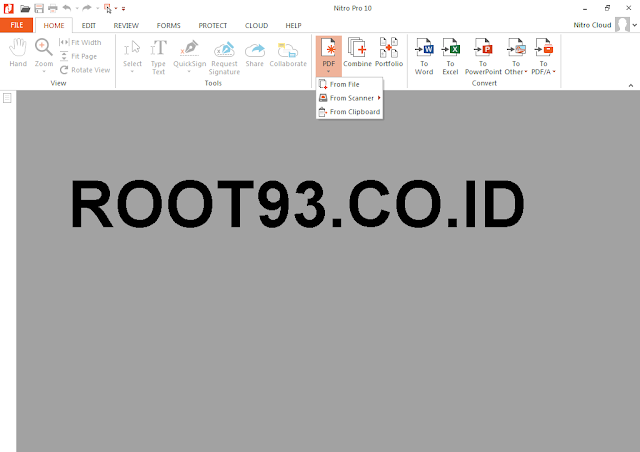Click the Combine files icon
The width and height of the screenshot is (640, 452).
pos(357,53)
